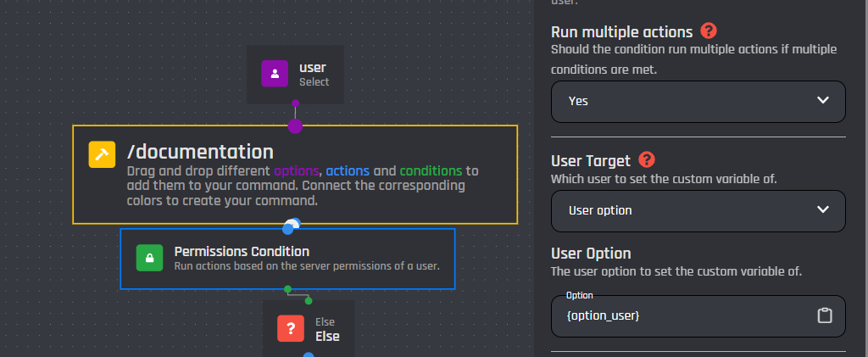This screenshot has height=357, width=868.
Task: Expand chevron arrow on User option dropdown
Action: point(822,210)
